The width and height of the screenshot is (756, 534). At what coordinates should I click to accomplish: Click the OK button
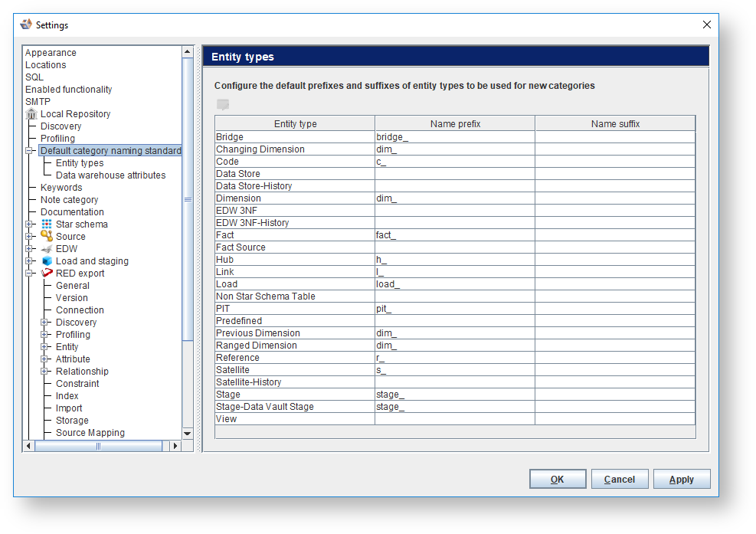pyautogui.click(x=558, y=479)
